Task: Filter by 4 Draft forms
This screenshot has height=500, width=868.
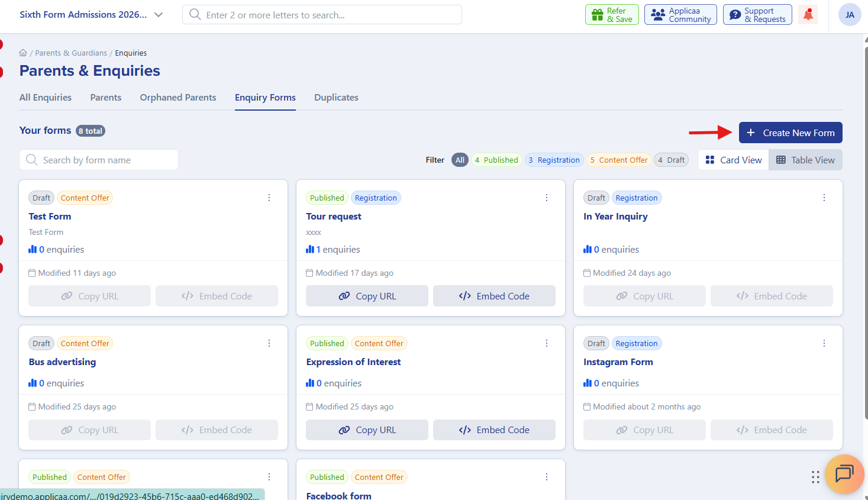Action: [671, 160]
